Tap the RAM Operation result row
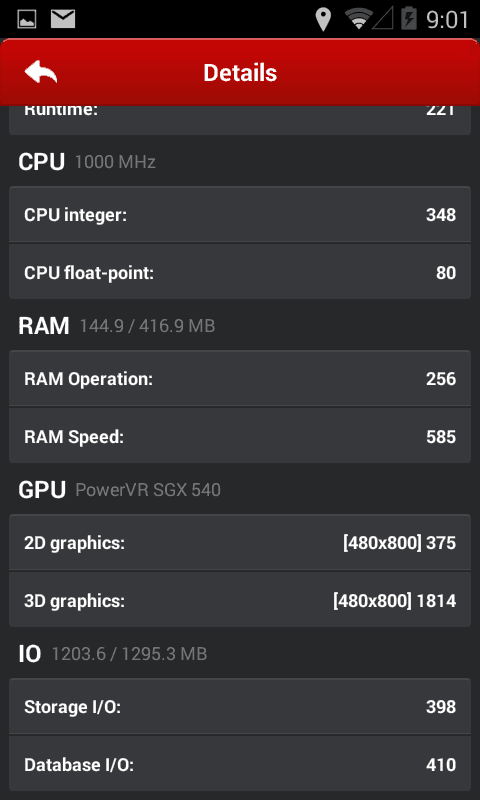The image size is (480, 800). pyautogui.click(x=240, y=379)
